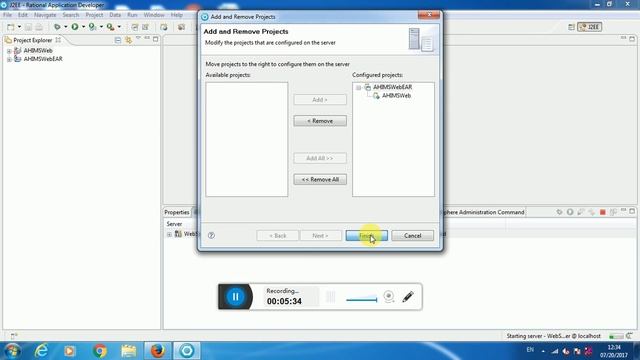Viewport: 640px width, 360px height.
Task: Open the File menu
Action: pyautogui.click(x=7, y=15)
